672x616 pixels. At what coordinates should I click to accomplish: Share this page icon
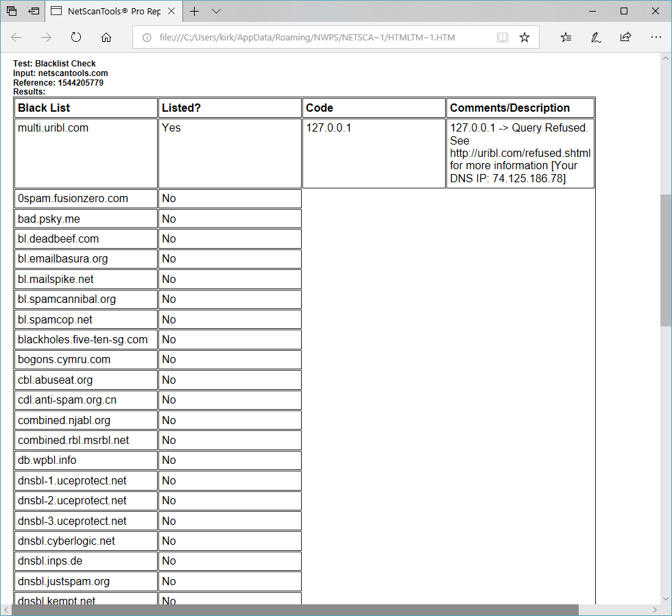point(625,37)
